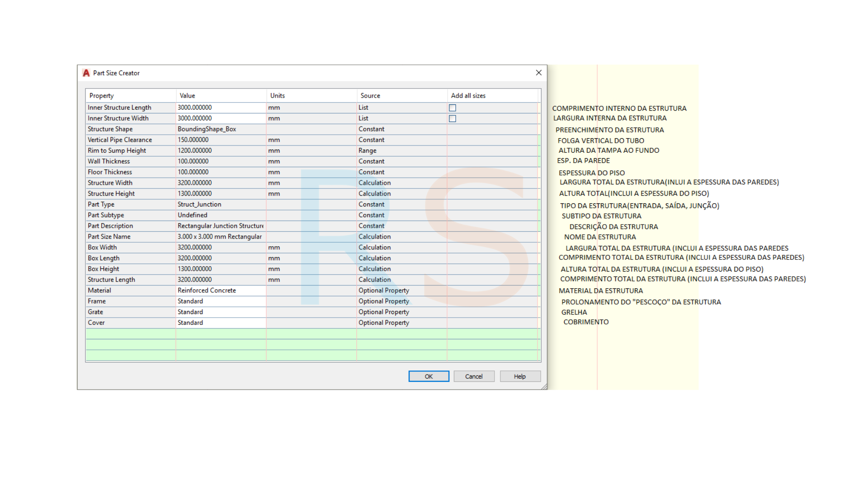The height and width of the screenshot is (488, 868).
Task: Click the AutoCAD logo icon in title bar
Action: [x=86, y=73]
